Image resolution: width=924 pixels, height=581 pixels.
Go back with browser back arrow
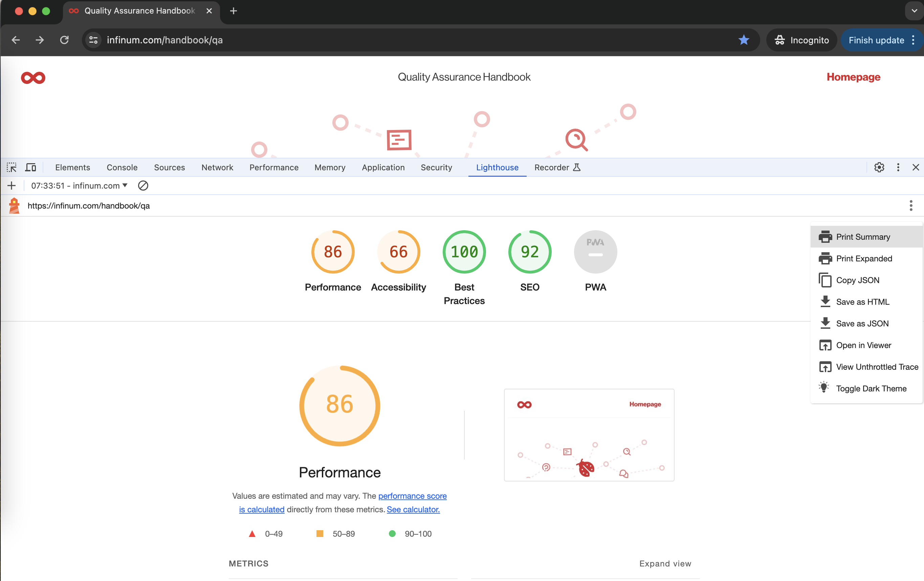point(16,40)
